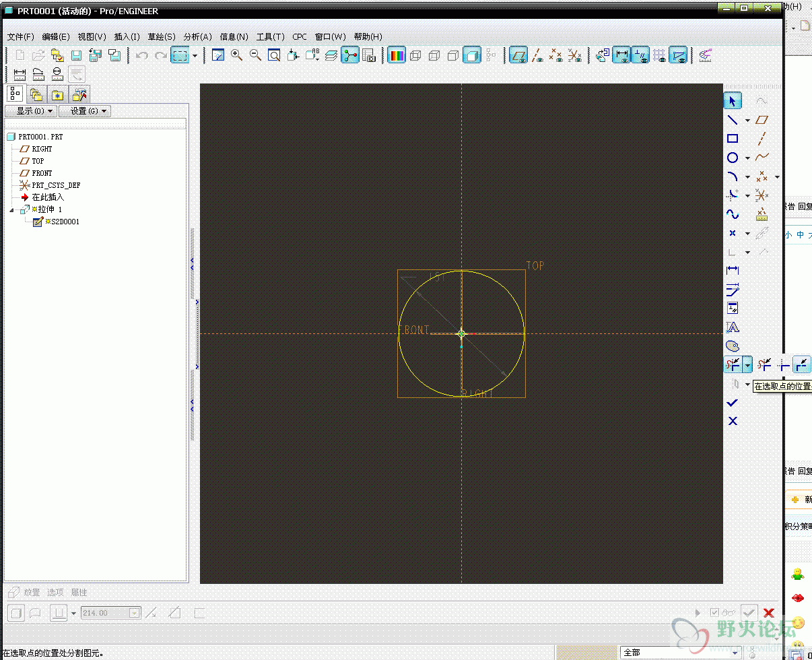Click the Repaint screen icon
This screenshot has width=812, height=660.
(218, 56)
